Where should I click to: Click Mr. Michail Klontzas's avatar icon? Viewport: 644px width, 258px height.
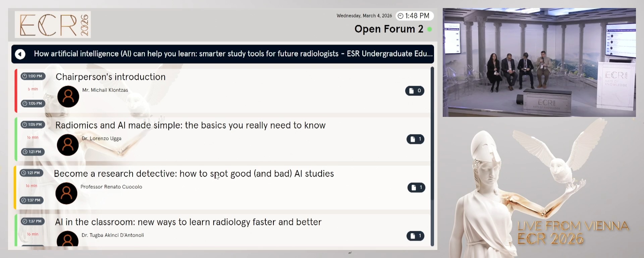click(x=68, y=96)
